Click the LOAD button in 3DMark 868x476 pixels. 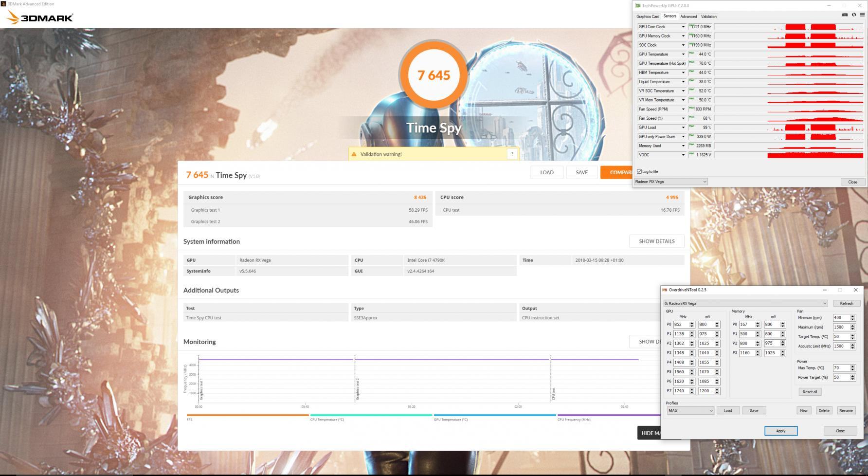[x=547, y=172]
